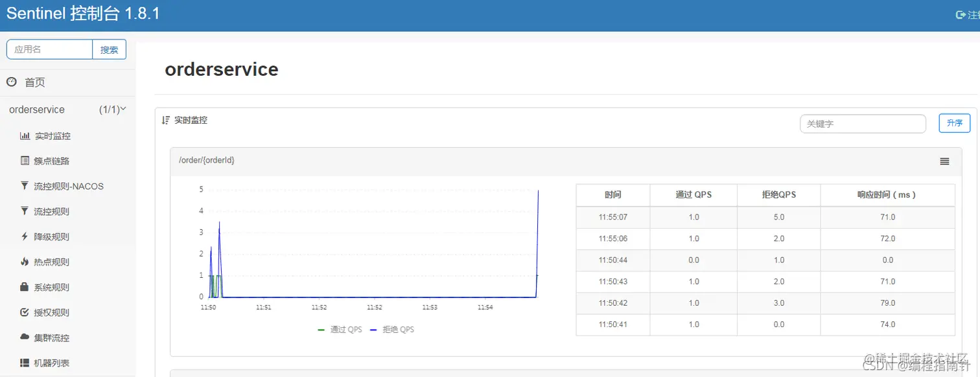Go to 授权规则 page
Viewport: 980px width, 377px height.
coord(51,312)
